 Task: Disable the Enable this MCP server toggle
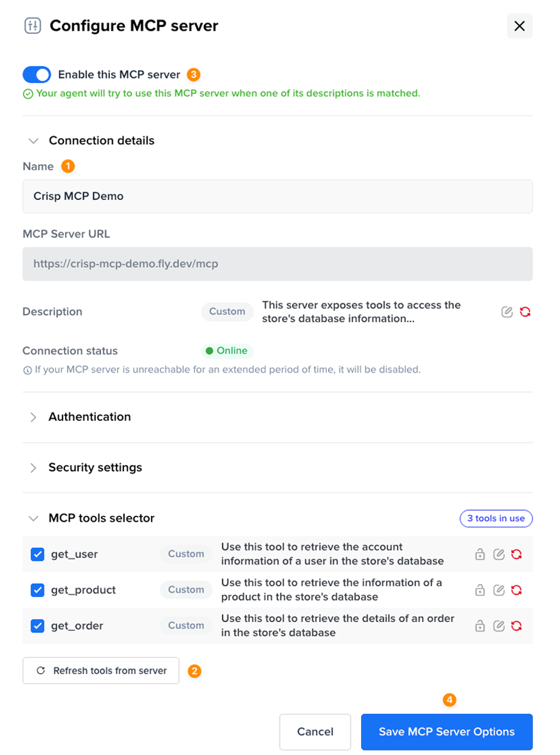point(36,75)
